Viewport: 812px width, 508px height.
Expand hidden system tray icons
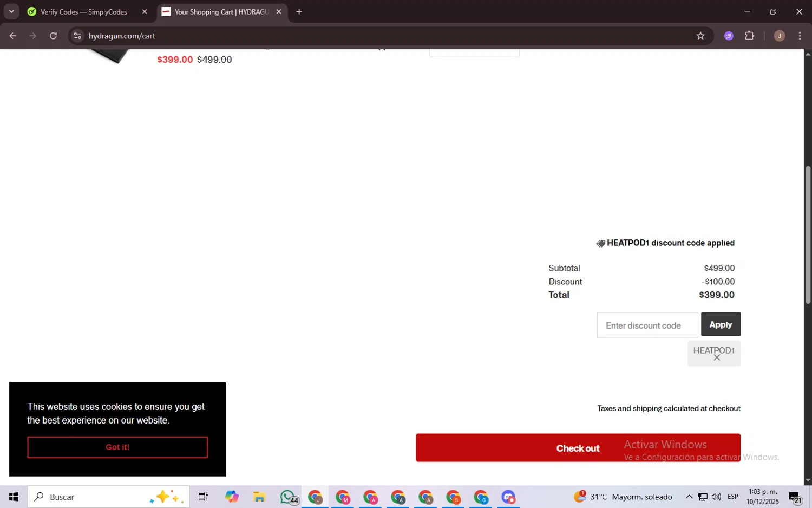click(689, 497)
